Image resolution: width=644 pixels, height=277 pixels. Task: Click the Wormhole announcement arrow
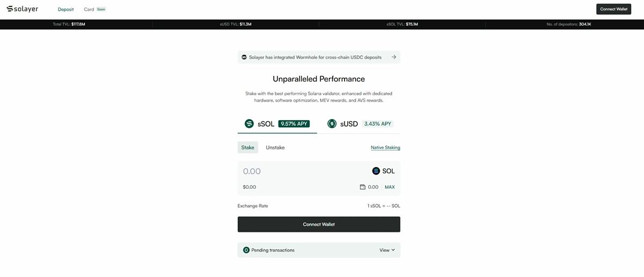[x=394, y=57]
